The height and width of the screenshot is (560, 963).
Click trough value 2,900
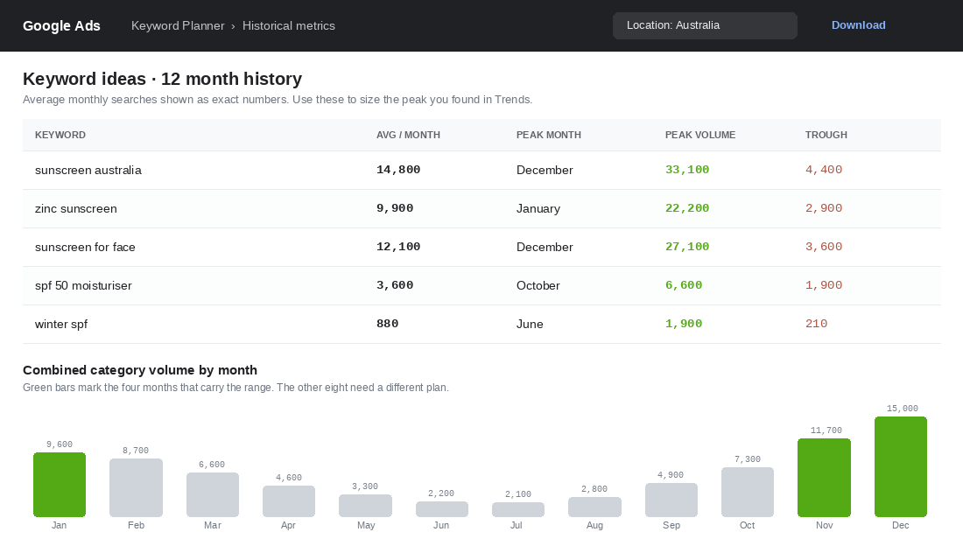pyautogui.click(x=824, y=208)
